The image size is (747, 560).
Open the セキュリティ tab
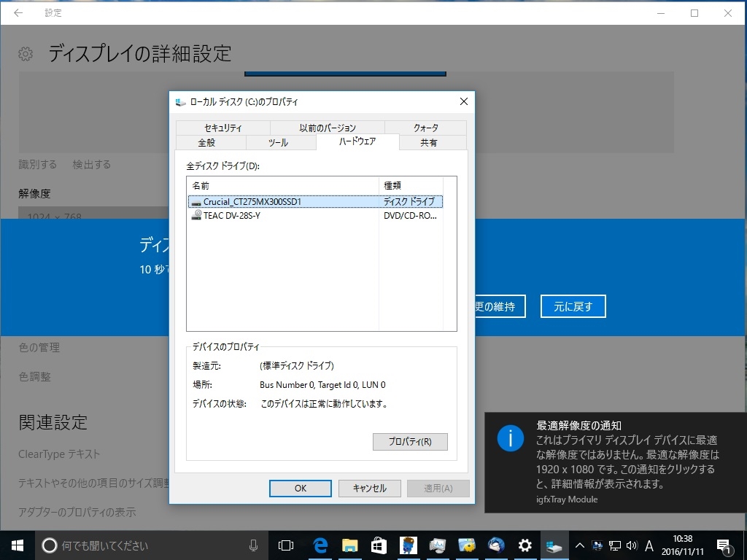pyautogui.click(x=223, y=128)
